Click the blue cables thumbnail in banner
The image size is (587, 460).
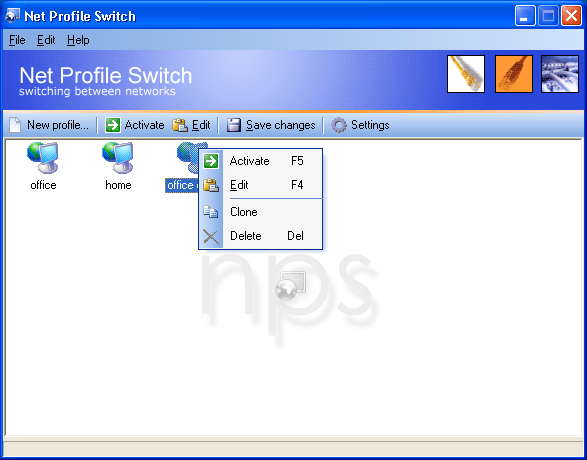coord(560,74)
